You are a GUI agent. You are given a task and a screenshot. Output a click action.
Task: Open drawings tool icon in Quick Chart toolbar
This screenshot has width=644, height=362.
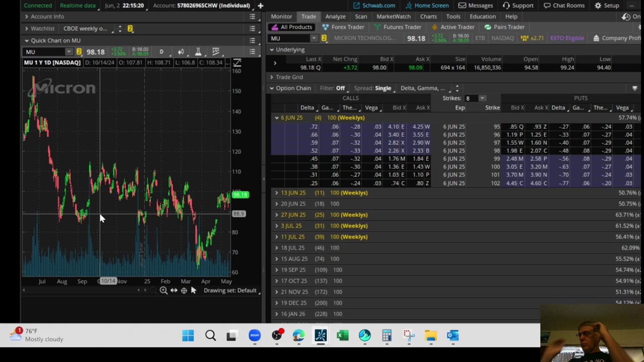point(216,52)
